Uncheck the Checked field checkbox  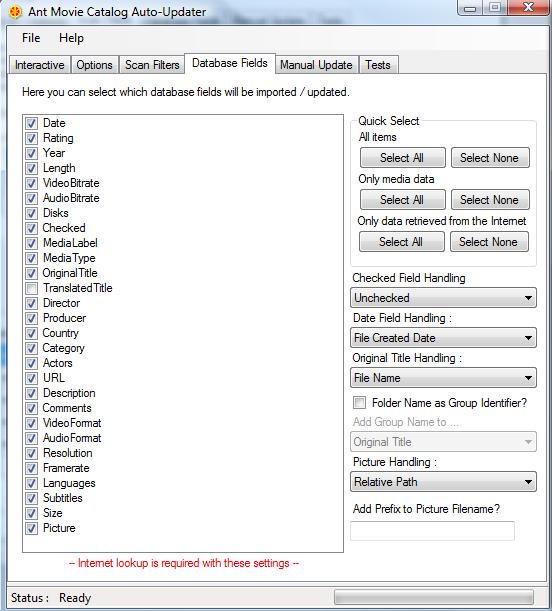32,228
